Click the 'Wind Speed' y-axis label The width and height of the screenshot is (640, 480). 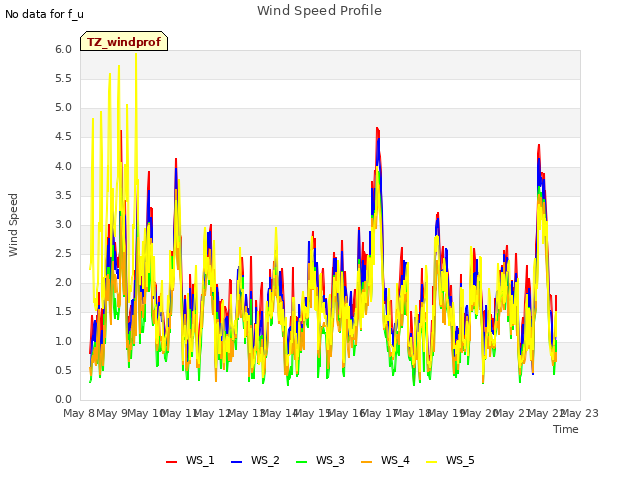coord(13,225)
